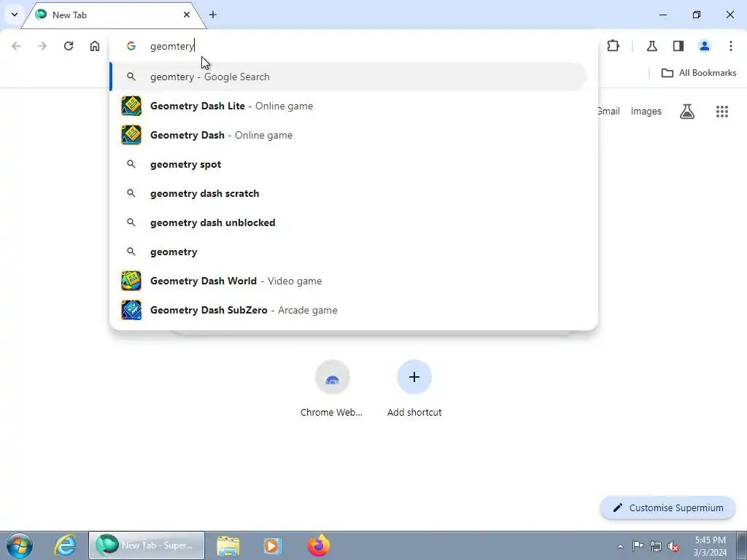Open the Windows Start menu
The image size is (747, 560).
tap(20, 545)
